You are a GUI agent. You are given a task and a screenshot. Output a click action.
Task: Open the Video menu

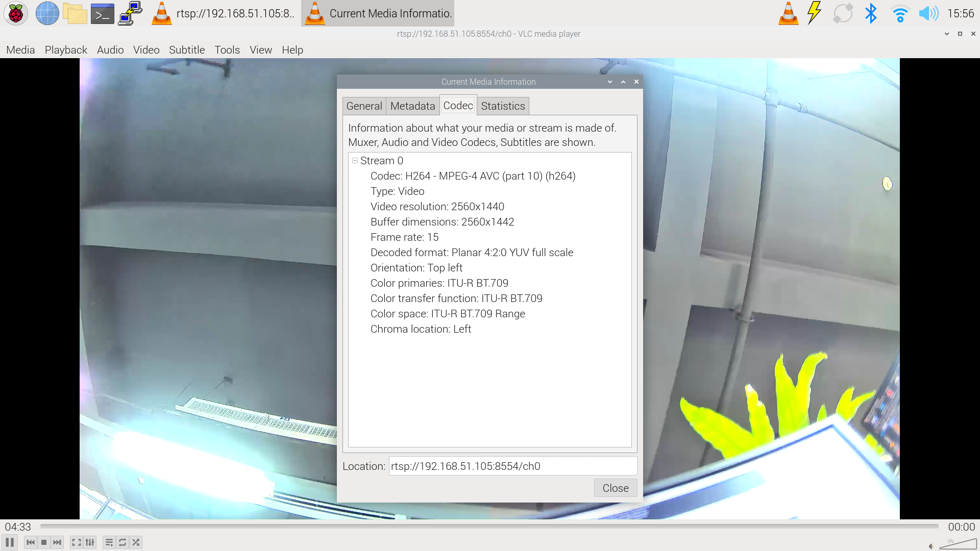(146, 50)
